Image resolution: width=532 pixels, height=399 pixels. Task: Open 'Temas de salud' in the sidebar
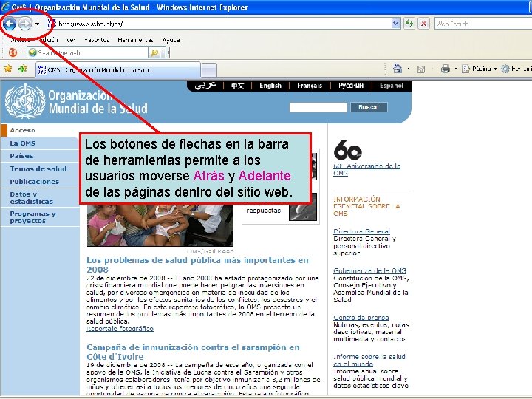coord(39,168)
